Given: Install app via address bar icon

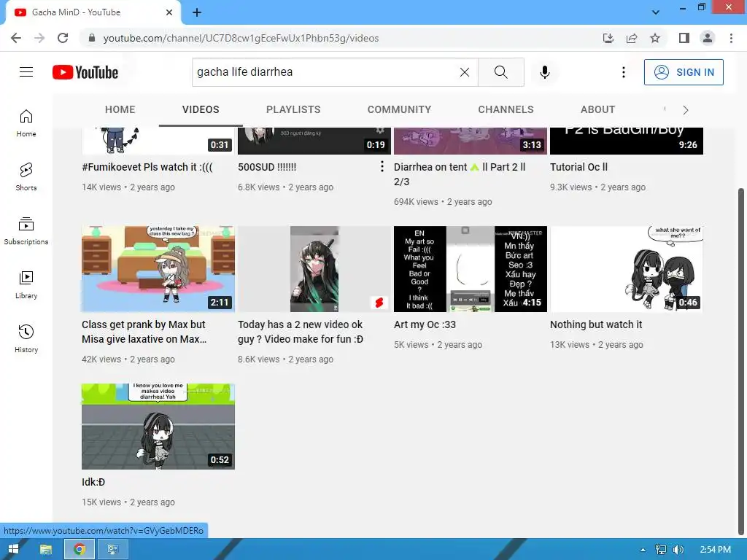Looking at the screenshot, I should point(608,38).
